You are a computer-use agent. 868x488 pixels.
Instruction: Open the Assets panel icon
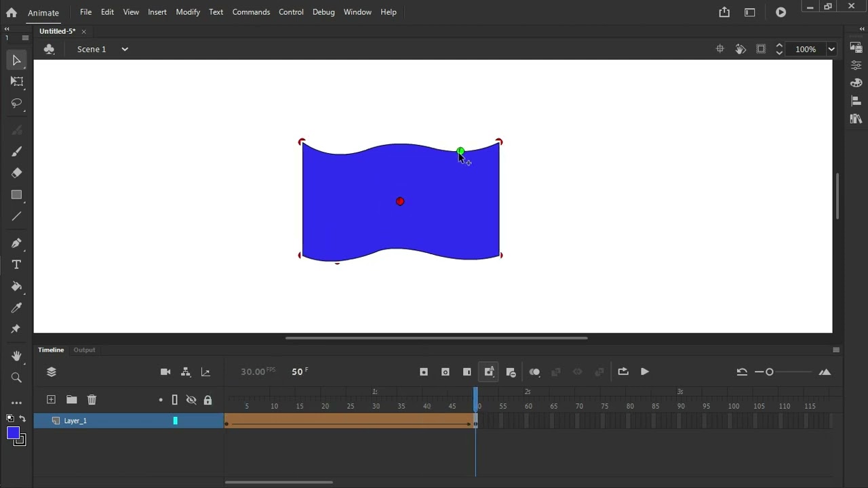point(856,47)
